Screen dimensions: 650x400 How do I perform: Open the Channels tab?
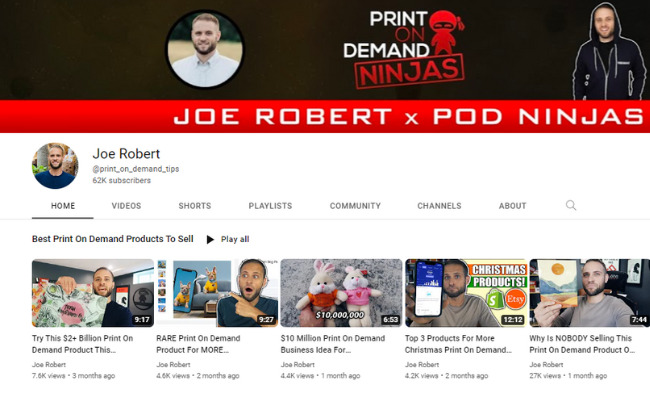439,206
